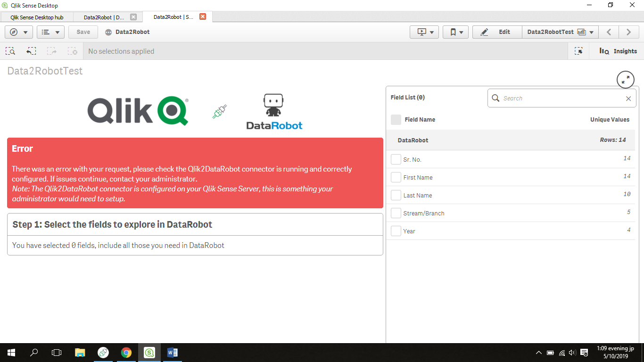Click the green plug connector icon
The image size is (644, 362).
220,111
